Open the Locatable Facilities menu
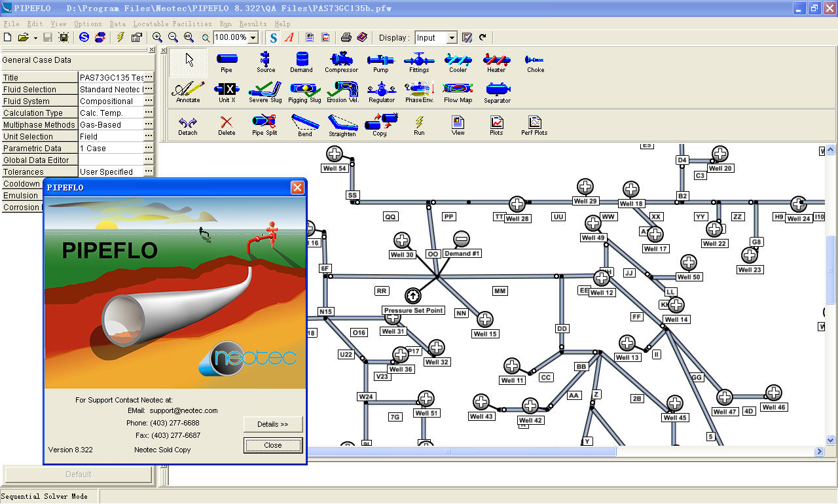This screenshot has height=504, width=838. [173, 24]
